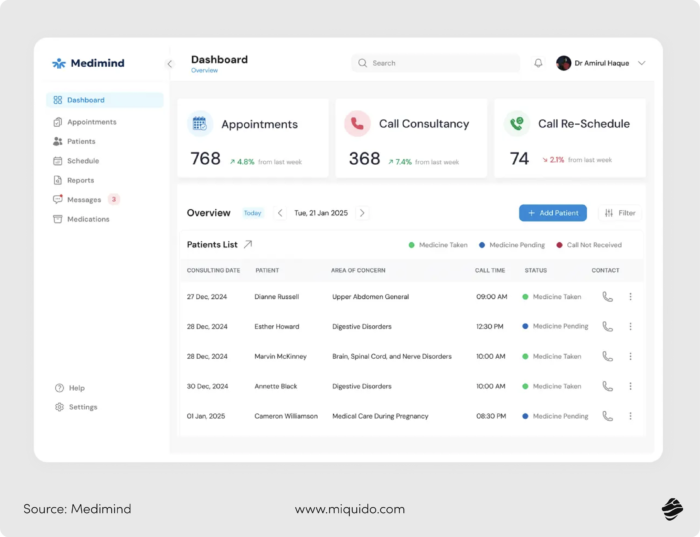Go to previous date with left chevron

coord(280,213)
